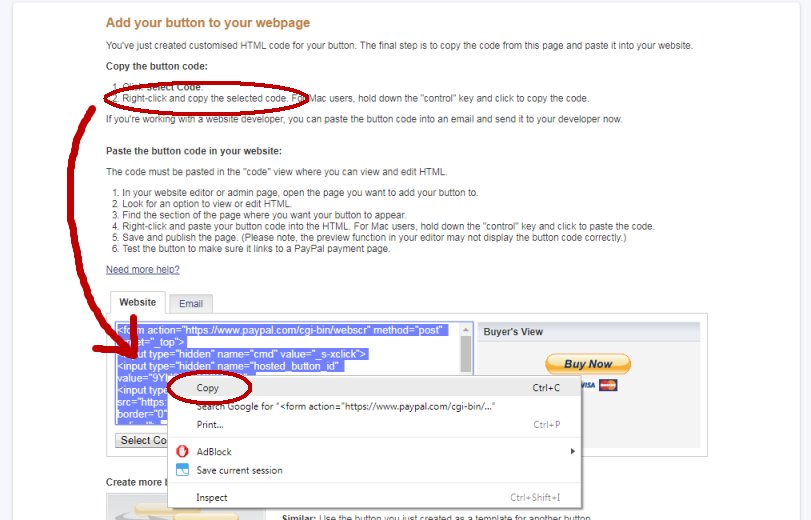The width and height of the screenshot is (811, 520).
Task: Select Save current session menu item
Action: click(239, 470)
